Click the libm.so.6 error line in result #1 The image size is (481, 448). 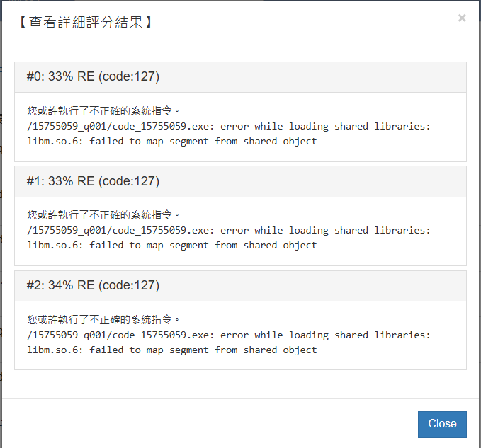coord(172,245)
